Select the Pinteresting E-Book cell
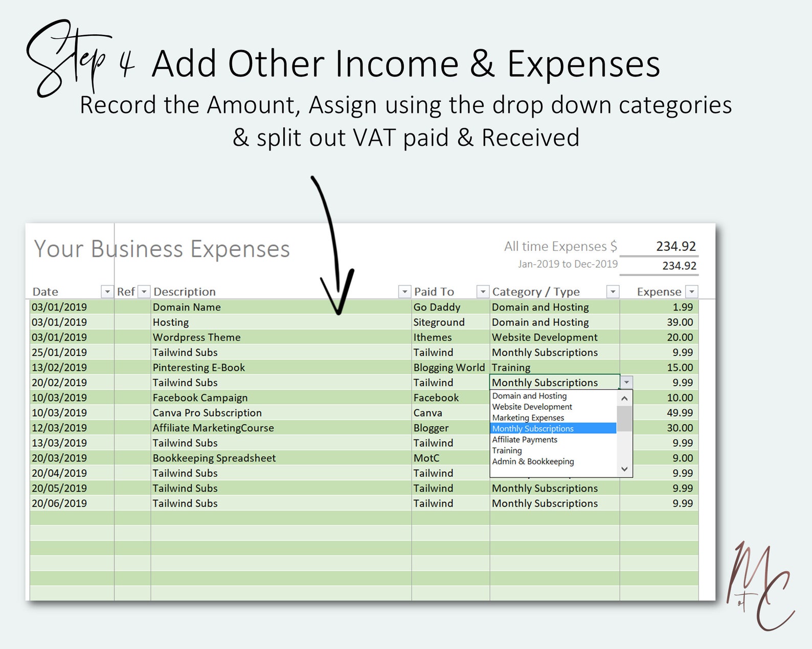This screenshot has width=812, height=649. click(x=281, y=367)
